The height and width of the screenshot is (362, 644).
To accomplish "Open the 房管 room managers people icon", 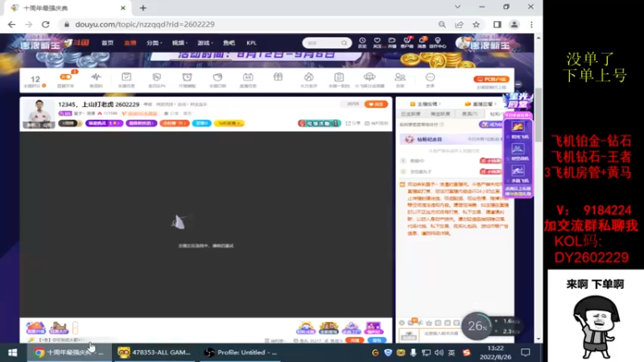I will [x=399, y=79].
